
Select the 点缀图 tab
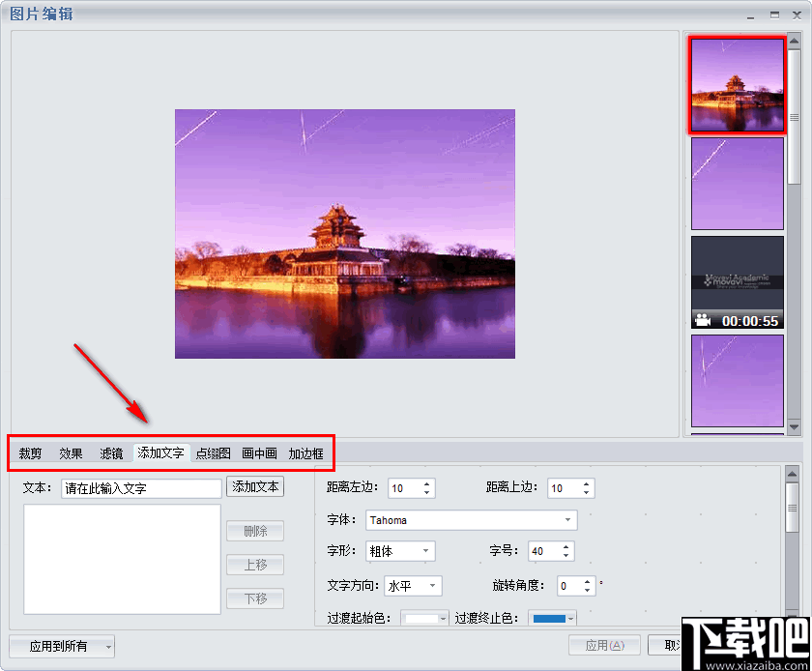click(212, 452)
